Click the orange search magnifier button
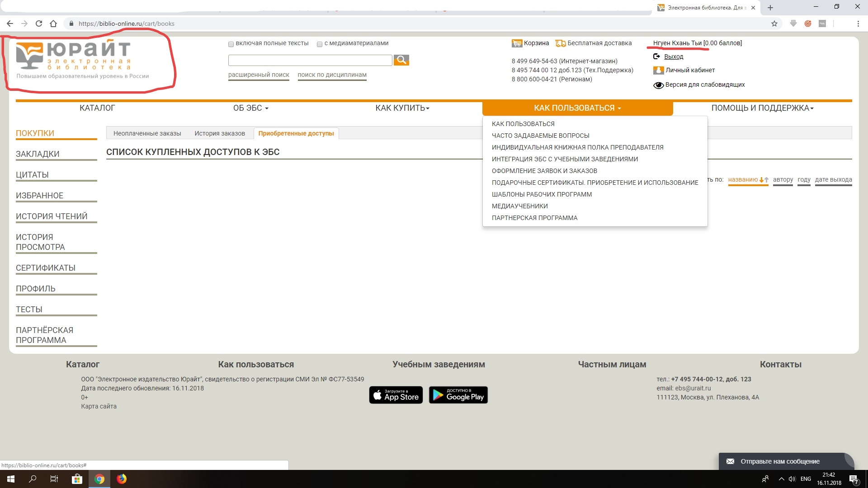Viewport: 868px width, 488px height. coord(401,60)
